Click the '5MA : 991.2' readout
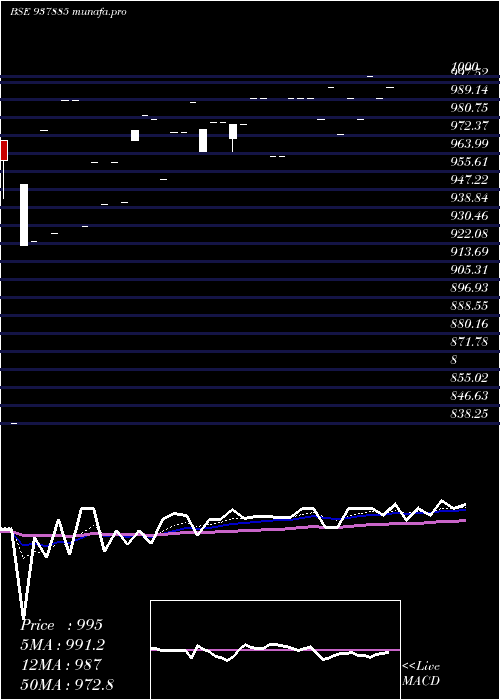 (64, 645)
